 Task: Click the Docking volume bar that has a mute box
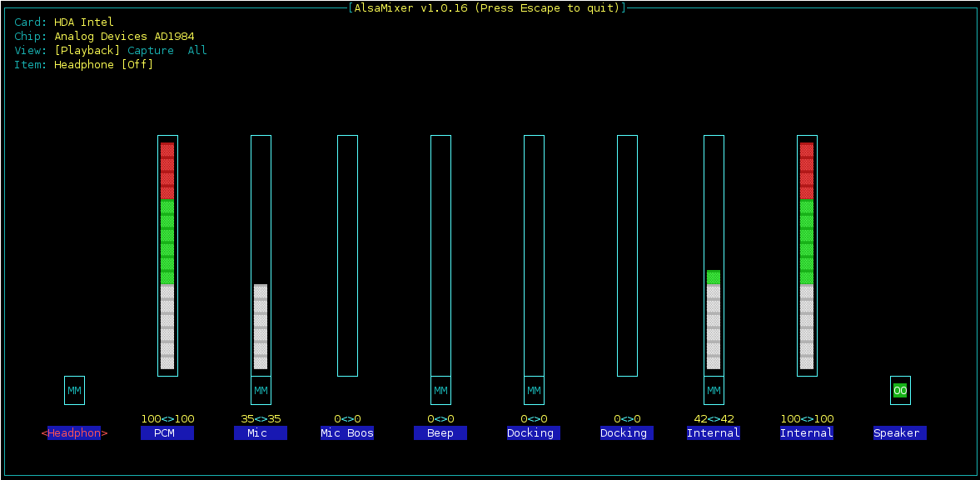click(534, 255)
